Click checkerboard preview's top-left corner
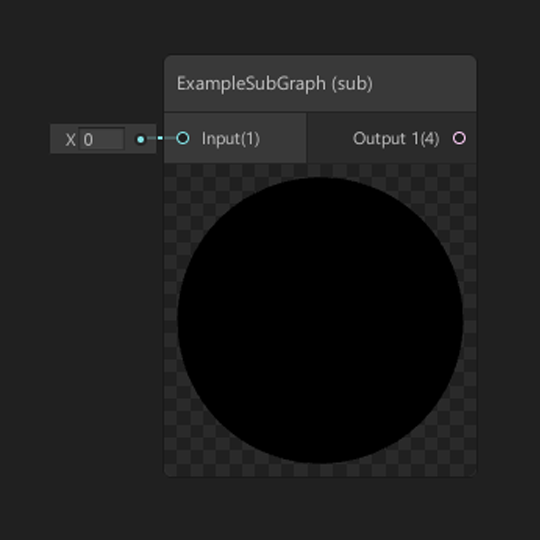The width and height of the screenshot is (540, 540). [170, 170]
